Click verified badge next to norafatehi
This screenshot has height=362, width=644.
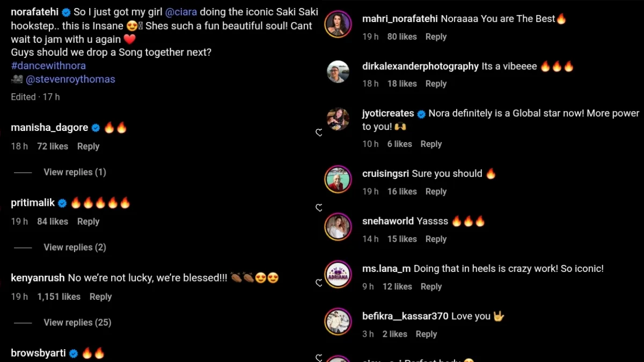[66, 12]
